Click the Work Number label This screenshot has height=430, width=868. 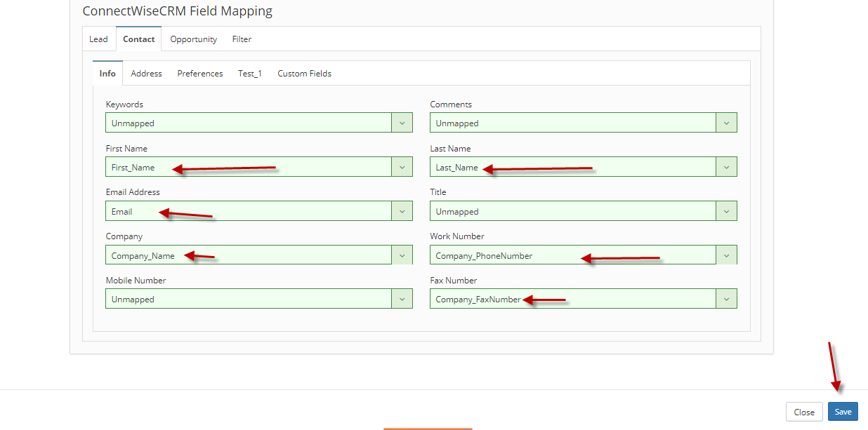pyautogui.click(x=457, y=236)
